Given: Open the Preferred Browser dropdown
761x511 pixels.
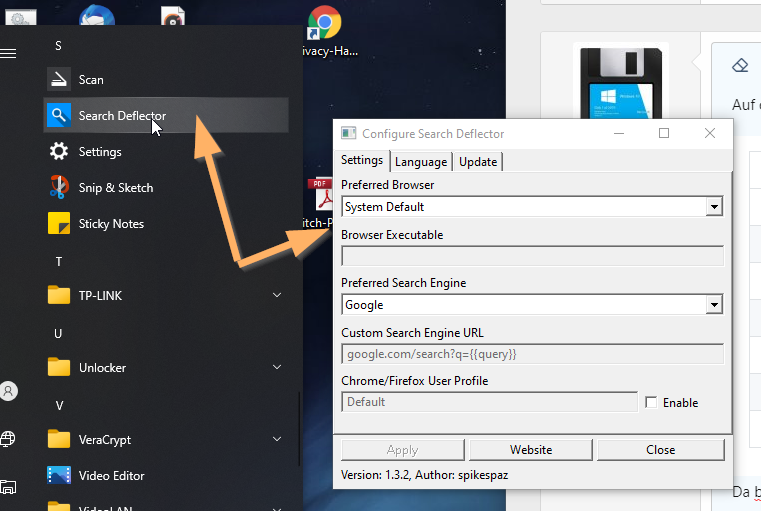Looking at the screenshot, I should (x=714, y=207).
